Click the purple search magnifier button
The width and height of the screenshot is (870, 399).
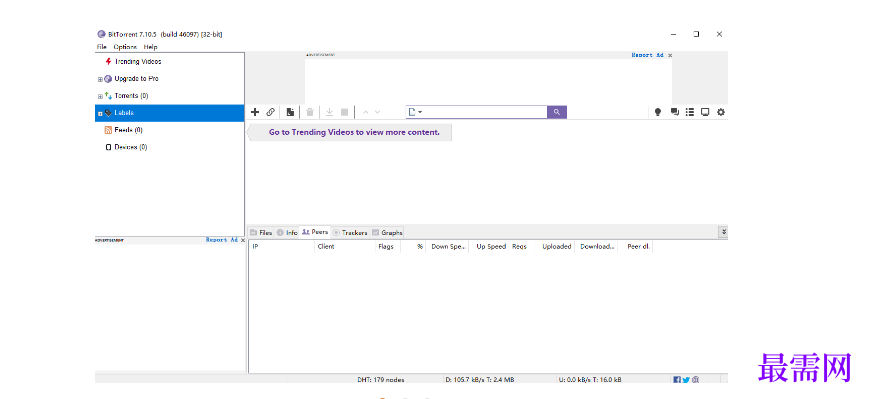pyautogui.click(x=557, y=112)
